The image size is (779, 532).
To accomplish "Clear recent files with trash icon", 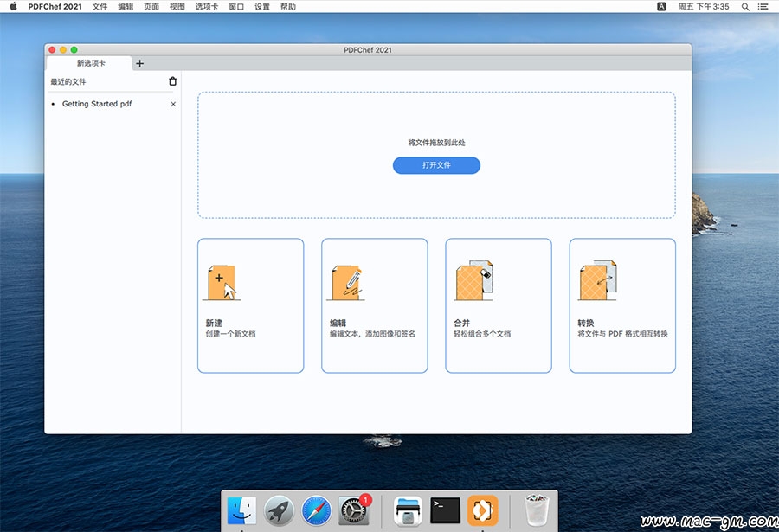I will coord(173,81).
